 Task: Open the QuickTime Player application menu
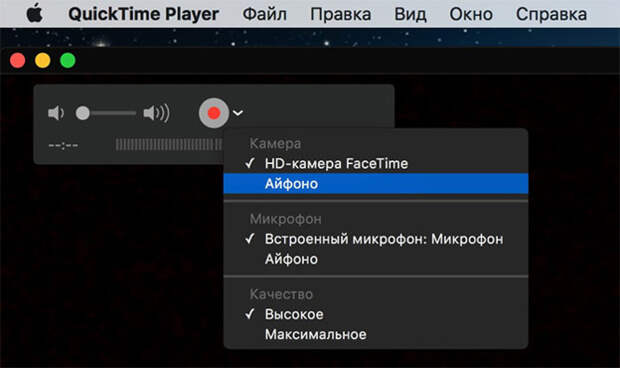(x=144, y=14)
